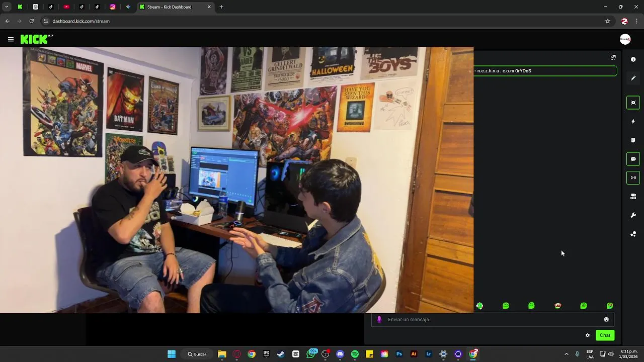Screen dimensions: 644x362
Task: Switch the ESP LAA input language
Action: tap(590, 354)
